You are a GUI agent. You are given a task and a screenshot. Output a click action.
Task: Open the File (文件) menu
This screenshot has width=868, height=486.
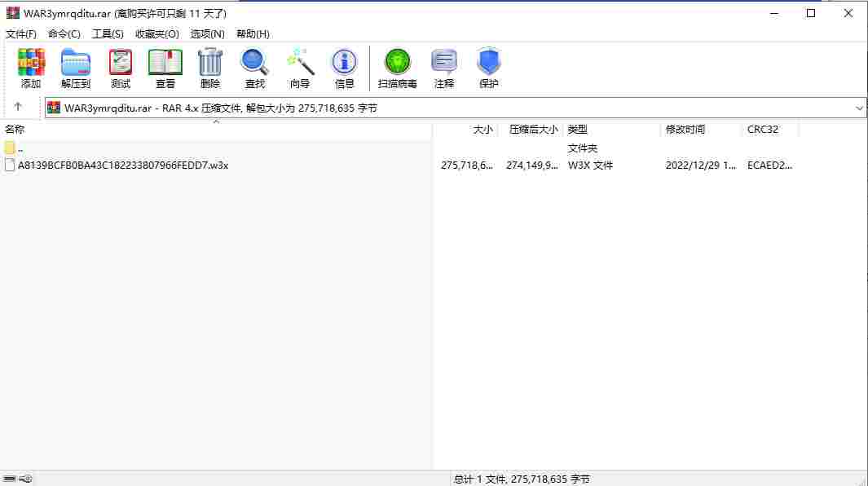click(x=21, y=33)
